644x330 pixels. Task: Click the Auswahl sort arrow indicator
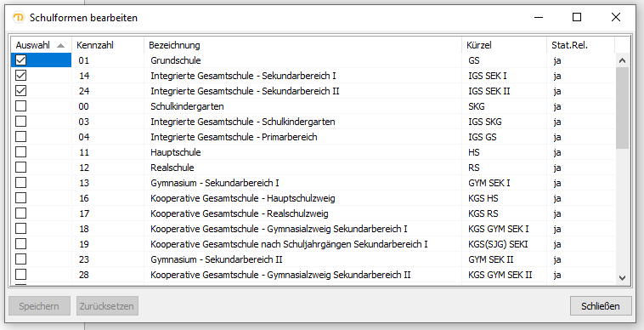coord(61,46)
